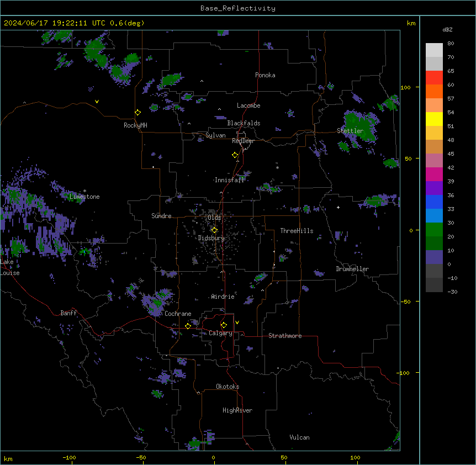Click the red 65 dBZ legend swatch
This screenshot has width=476, height=465.
coord(434,78)
